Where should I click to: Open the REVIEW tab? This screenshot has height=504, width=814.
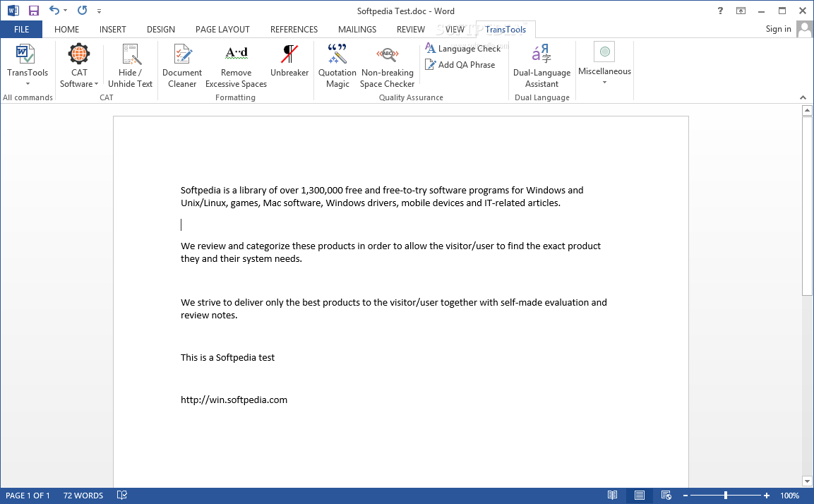tap(411, 30)
